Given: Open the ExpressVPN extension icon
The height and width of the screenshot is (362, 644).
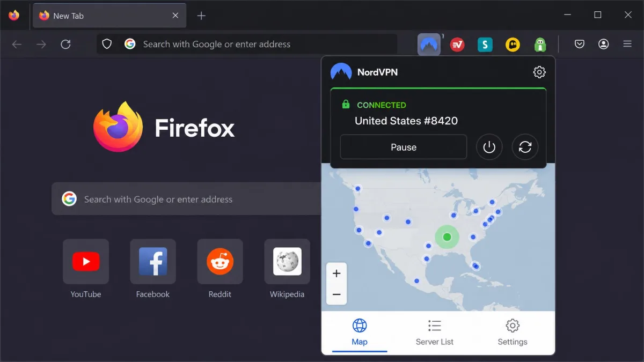Looking at the screenshot, I should (457, 45).
